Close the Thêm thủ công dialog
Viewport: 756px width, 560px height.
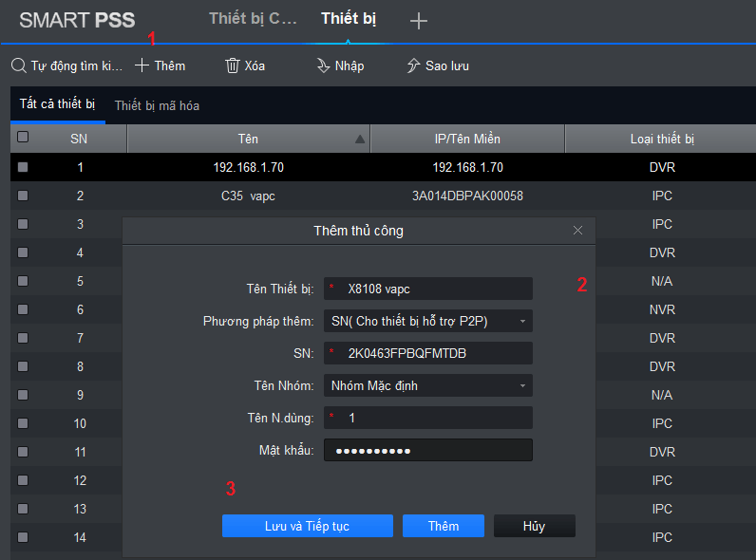click(577, 231)
